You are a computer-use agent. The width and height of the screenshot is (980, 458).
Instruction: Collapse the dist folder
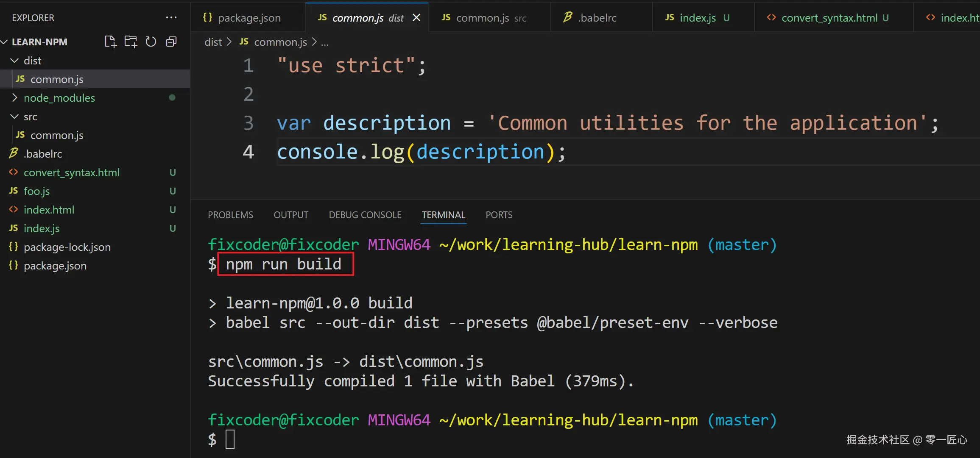point(15,61)
